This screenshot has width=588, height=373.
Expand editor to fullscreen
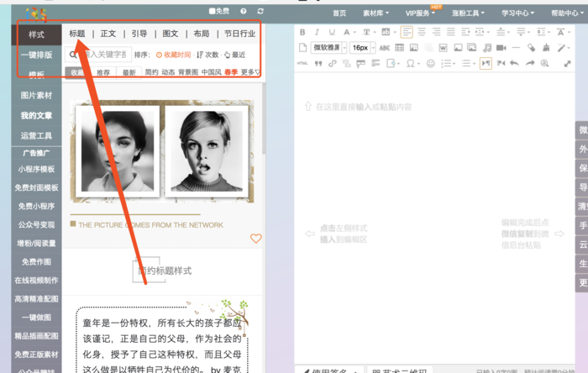[567, 64]
